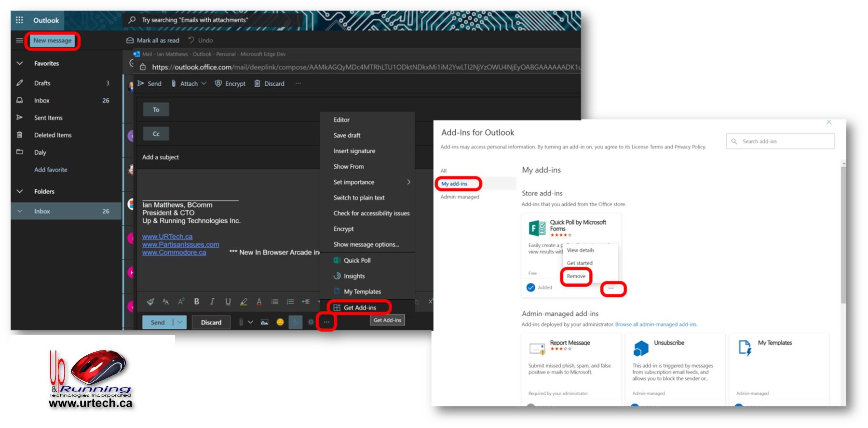Open the Send options dropdown arrow

(180, 322)
